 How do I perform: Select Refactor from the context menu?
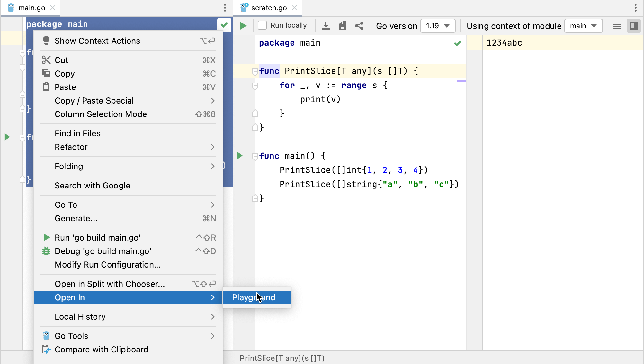(71, 147)
